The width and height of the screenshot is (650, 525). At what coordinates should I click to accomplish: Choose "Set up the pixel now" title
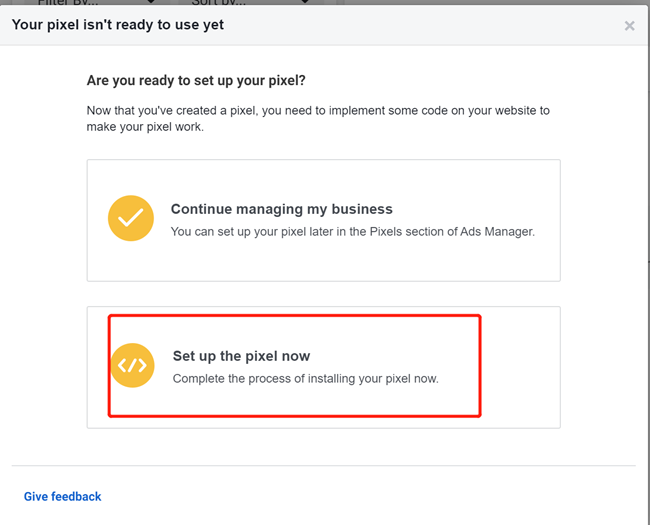(241, 356)
